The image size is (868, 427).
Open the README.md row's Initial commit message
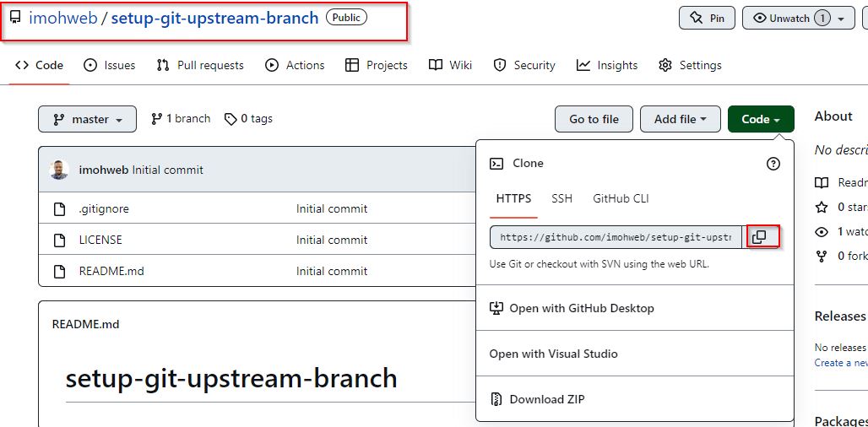(332, 271)
